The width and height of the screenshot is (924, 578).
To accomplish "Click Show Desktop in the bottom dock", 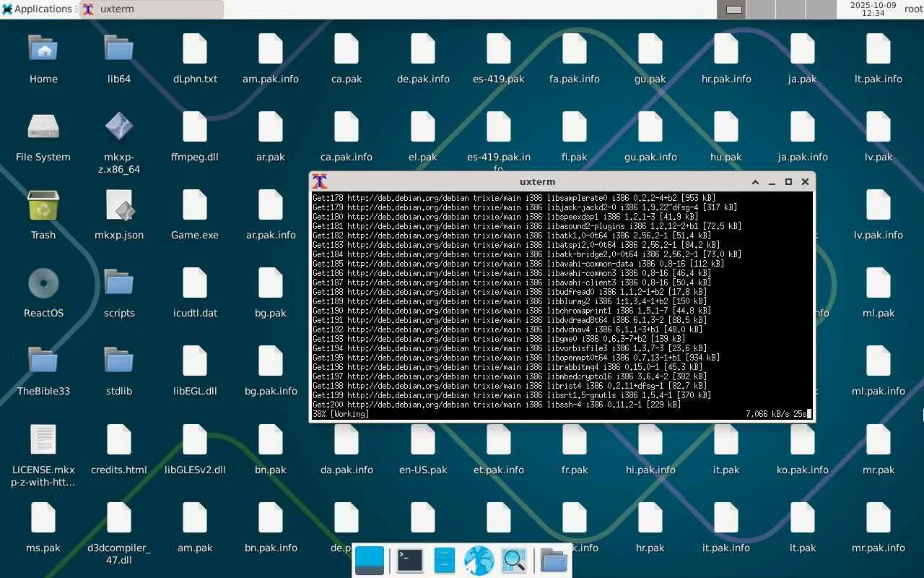I will [x=370, y=561].
